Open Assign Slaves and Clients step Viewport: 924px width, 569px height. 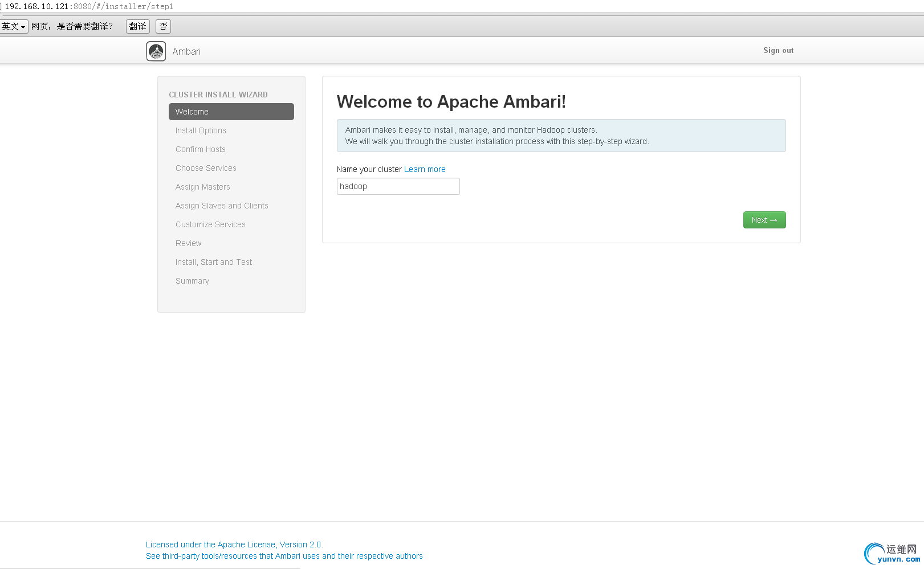click(x=222, y=206)
